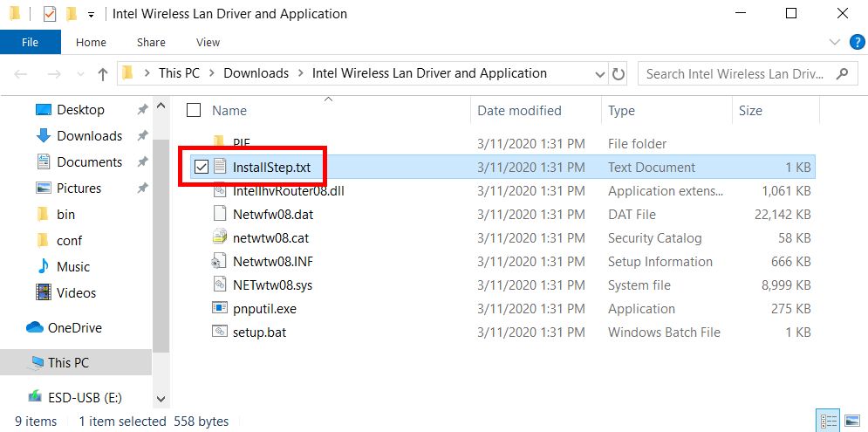
Task: Open Videos in the navigation pane
Action: (x=77, y=292)
